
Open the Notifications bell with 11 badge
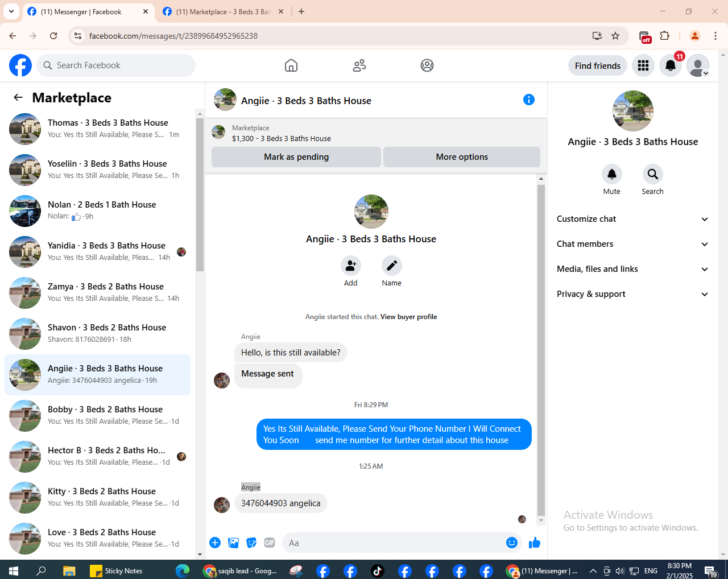pyautogui.click(x=671, y=65)
